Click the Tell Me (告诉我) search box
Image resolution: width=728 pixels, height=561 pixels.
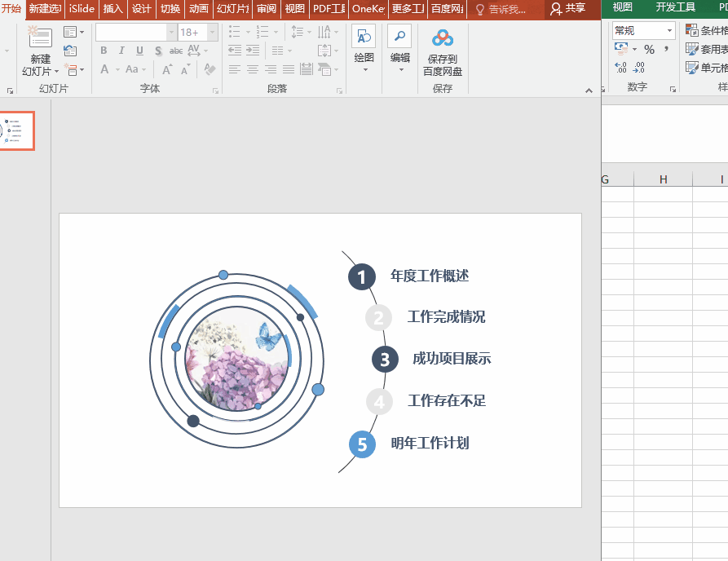pyautogui.click(x=501, y=9)
